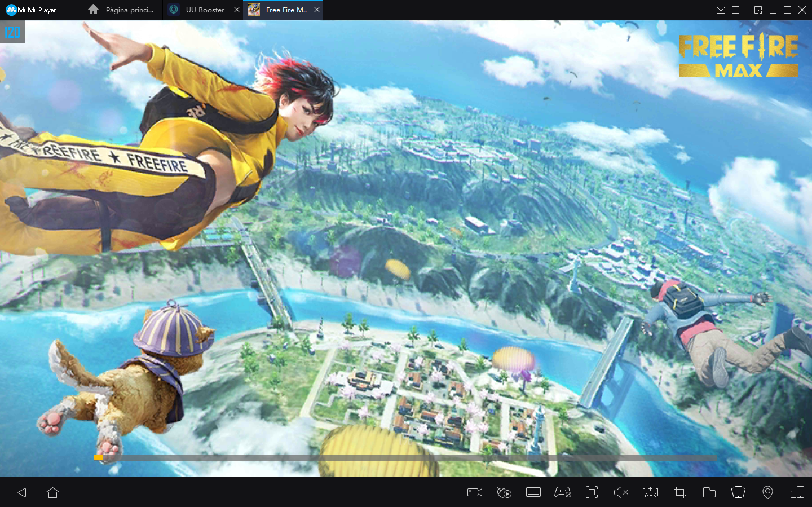Open the MuMu Player hamburger menu
This screenshot has width=812, height=507.
point(736,10)
